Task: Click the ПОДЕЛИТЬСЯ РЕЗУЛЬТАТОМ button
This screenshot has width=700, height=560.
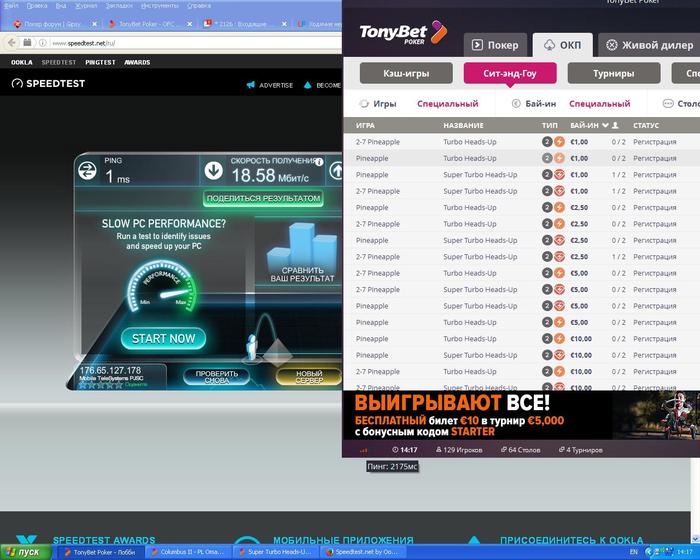Action: coord(263,198)
